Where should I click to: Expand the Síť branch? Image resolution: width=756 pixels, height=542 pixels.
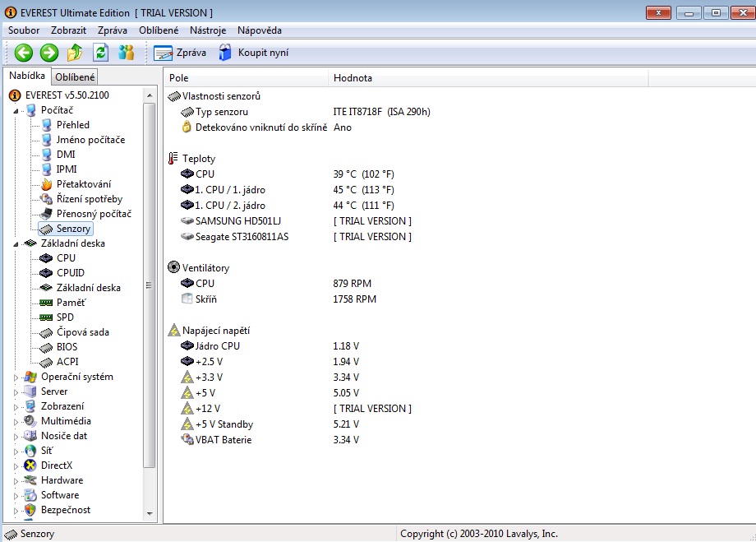coord(16,452)
